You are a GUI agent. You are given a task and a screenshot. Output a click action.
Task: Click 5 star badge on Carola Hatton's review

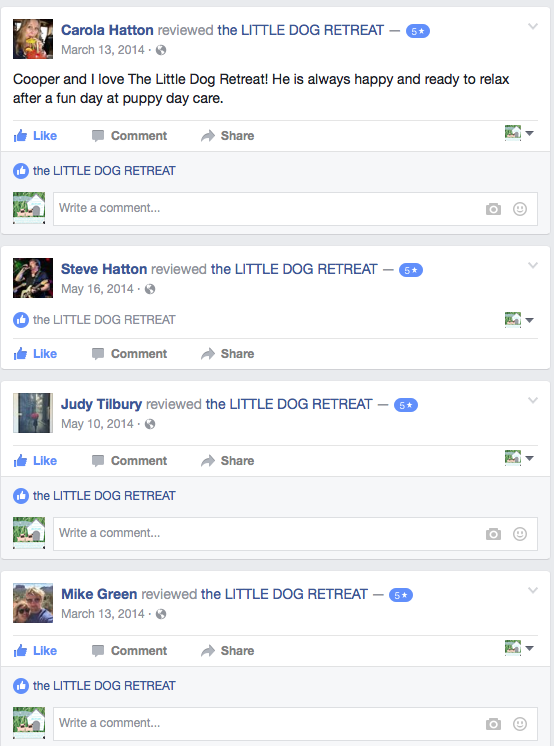(417, 31)
